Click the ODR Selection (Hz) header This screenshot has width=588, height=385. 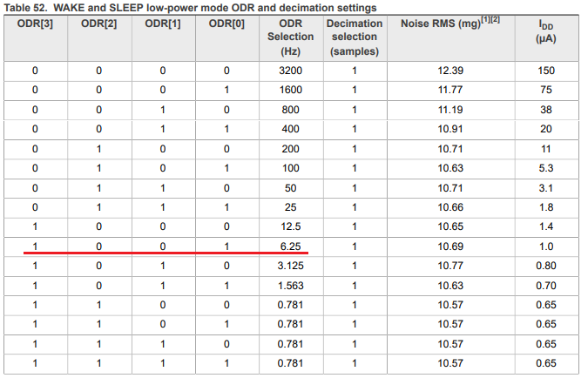(x=290, y=37)
